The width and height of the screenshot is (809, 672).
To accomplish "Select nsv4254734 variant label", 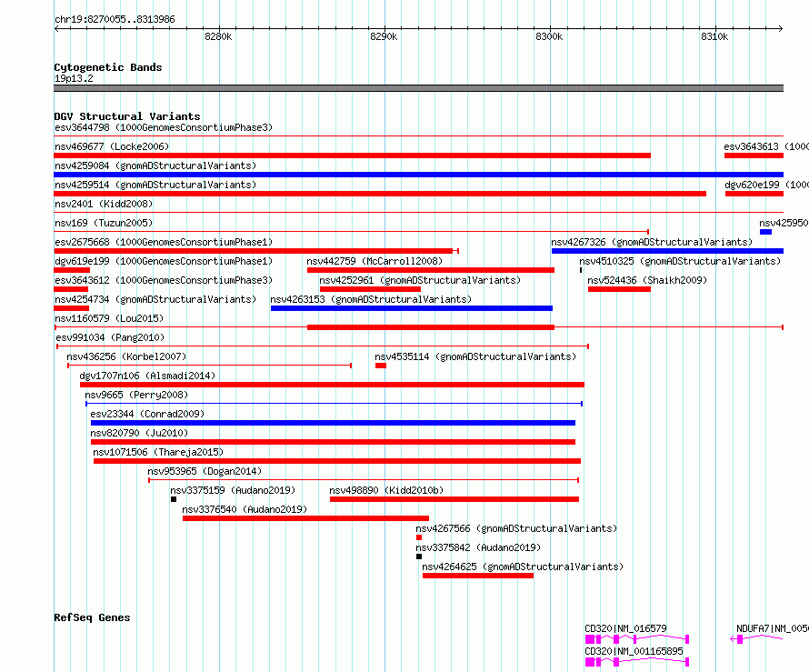I will [x=155, y=299].
